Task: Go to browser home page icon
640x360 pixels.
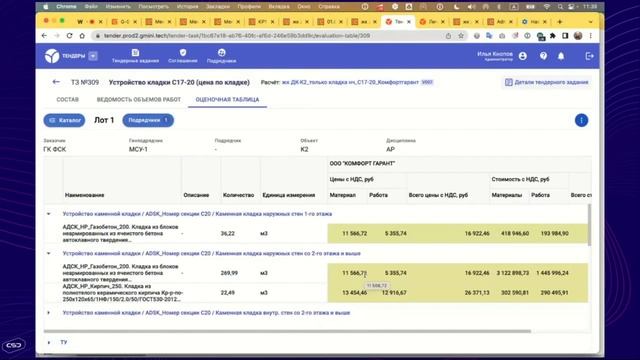Action: pos(82,36)
